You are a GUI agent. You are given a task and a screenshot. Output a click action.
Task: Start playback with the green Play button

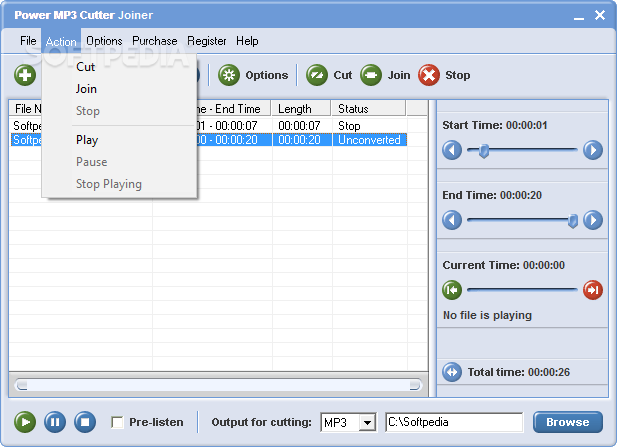(x=25, y=422)
